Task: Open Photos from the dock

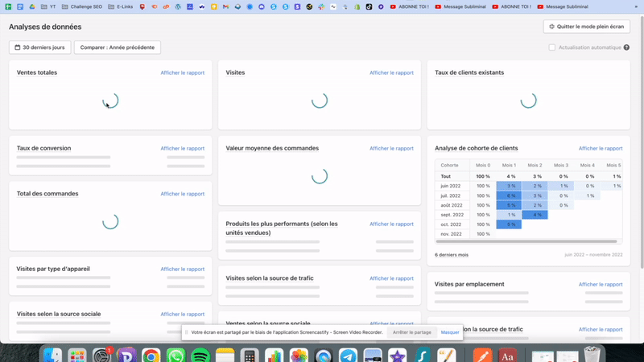Action: (299, 356)
